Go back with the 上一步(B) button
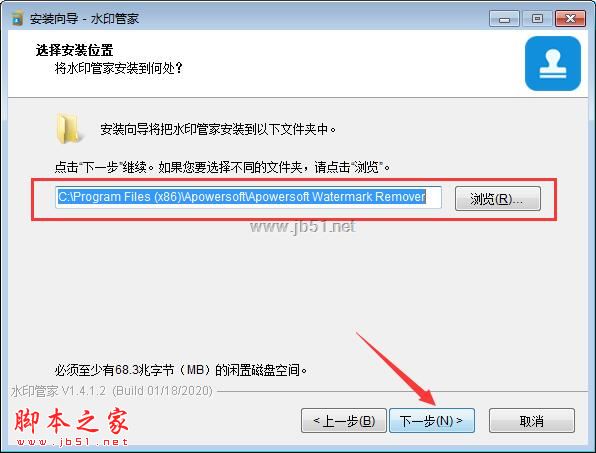 pos(344,421)
